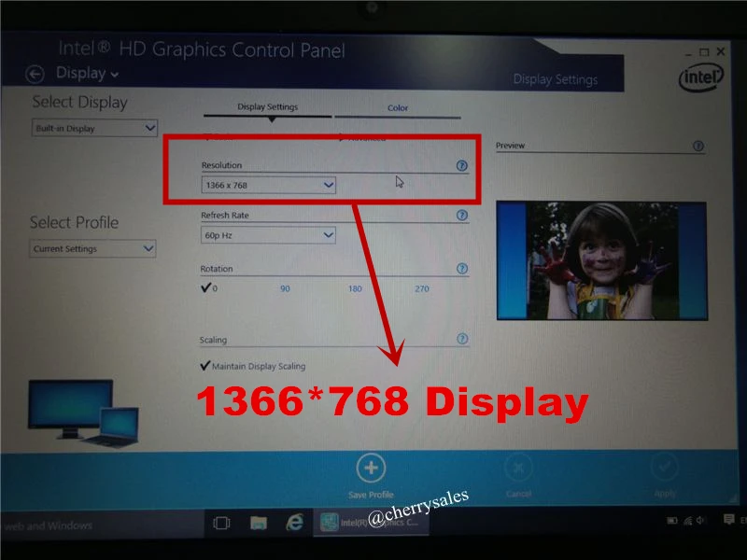Click the battery icon in system tray
The height and width of the screenshot is (560, 747).
(x=672, y=521)
